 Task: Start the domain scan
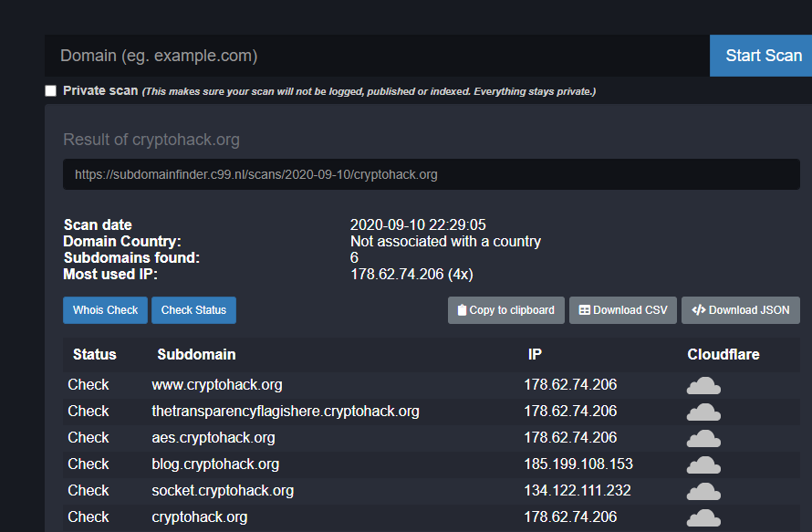(x=761, y=56)
